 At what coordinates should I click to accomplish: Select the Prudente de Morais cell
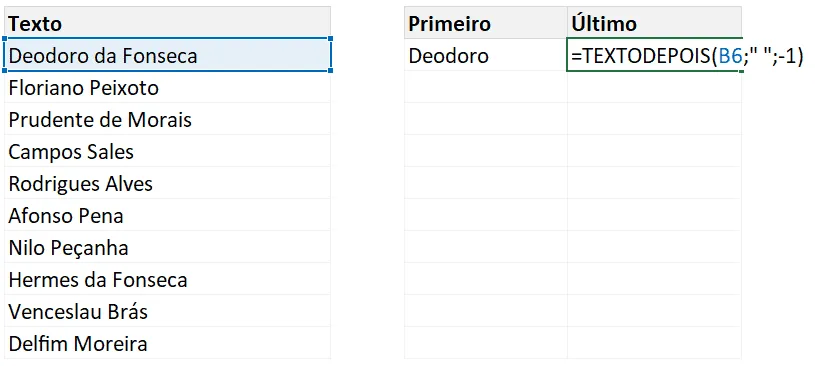click(167, 119)
